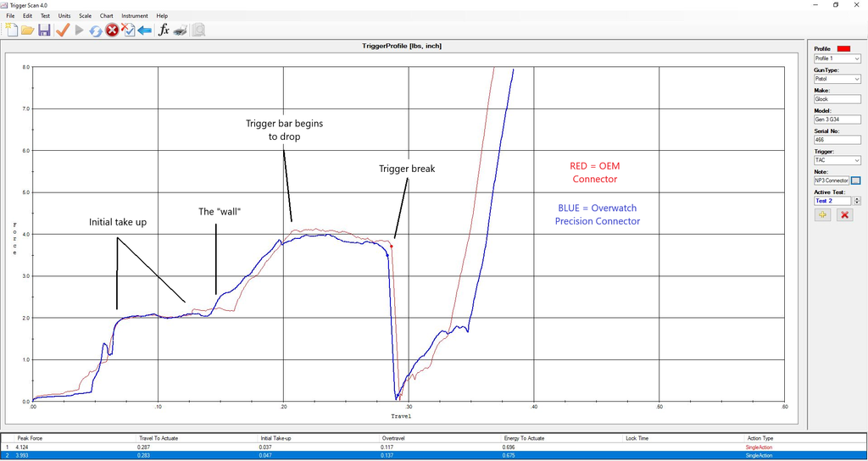Open the Edit menu
Screen dimensions: 868x461
28,16
